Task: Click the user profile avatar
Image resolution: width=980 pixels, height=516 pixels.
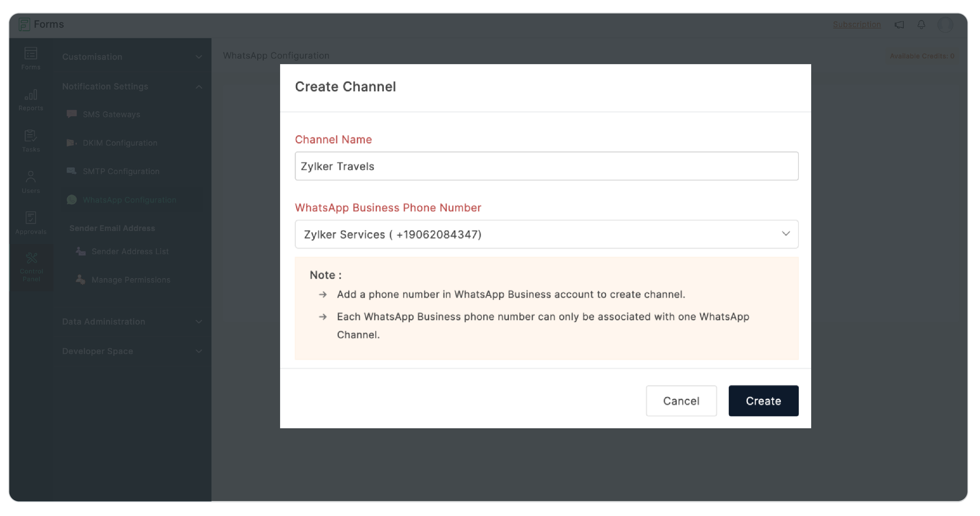Action: pos(945,25)
